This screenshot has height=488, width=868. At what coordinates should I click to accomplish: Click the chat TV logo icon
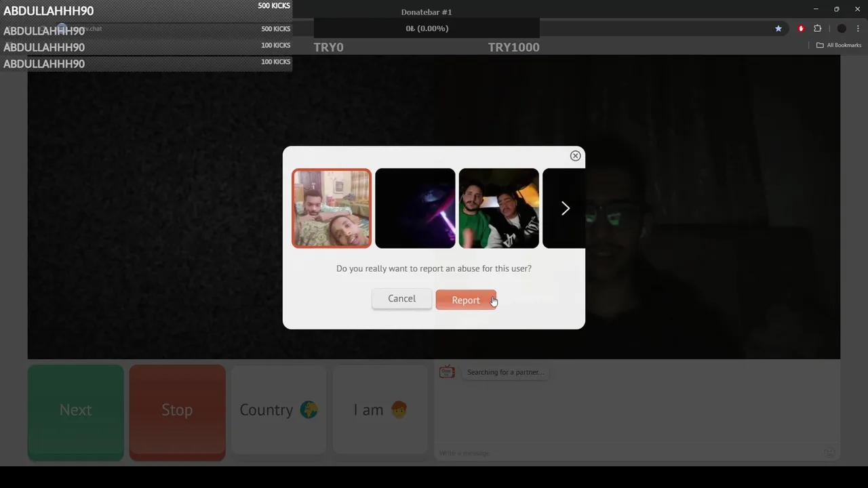click(447, 371)
